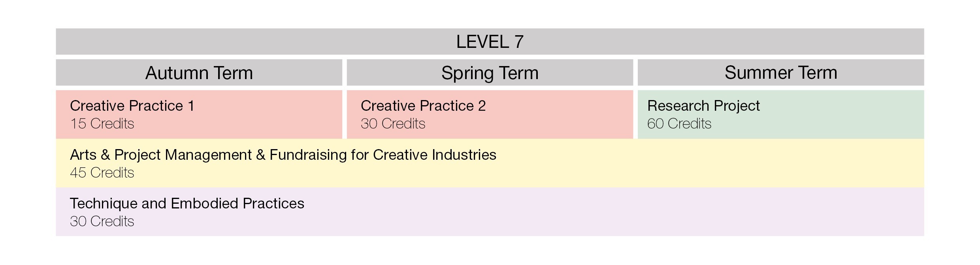The image size is (980, 265).
Task: Click the 60 Credits label
Action: (679, 124)
